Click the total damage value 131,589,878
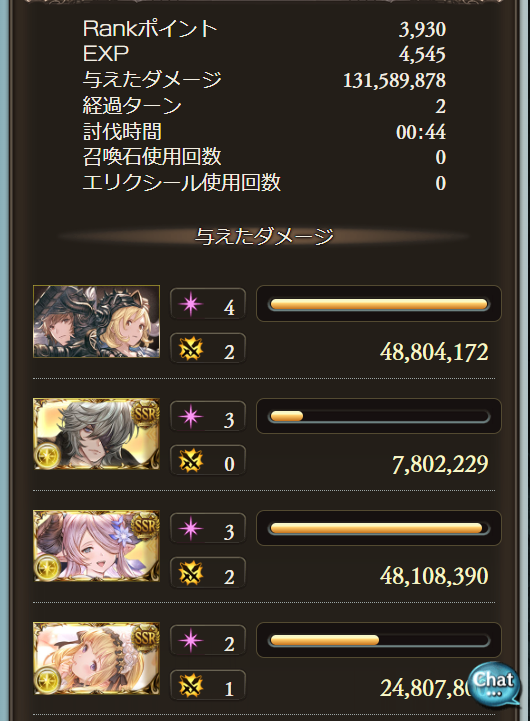This screenshot has width=530, height=721. coord(394,80)
